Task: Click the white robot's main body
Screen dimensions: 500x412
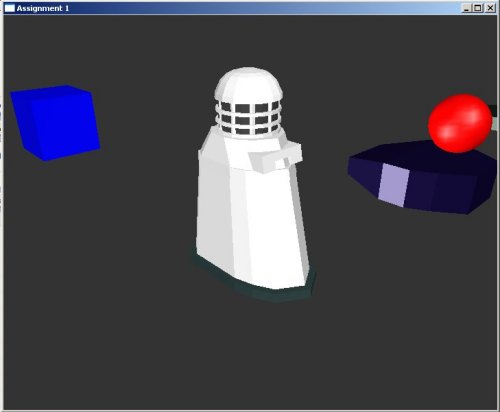Action: click(252, 212)
